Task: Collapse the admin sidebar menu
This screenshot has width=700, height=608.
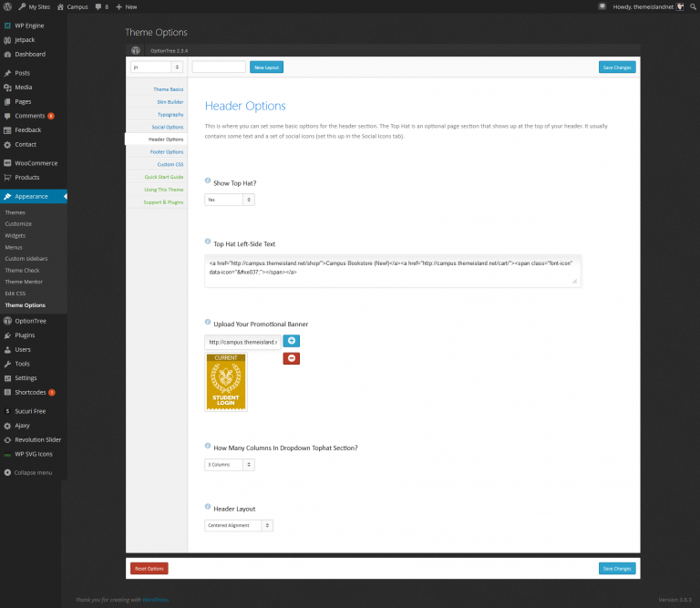Action: point(33,472)
